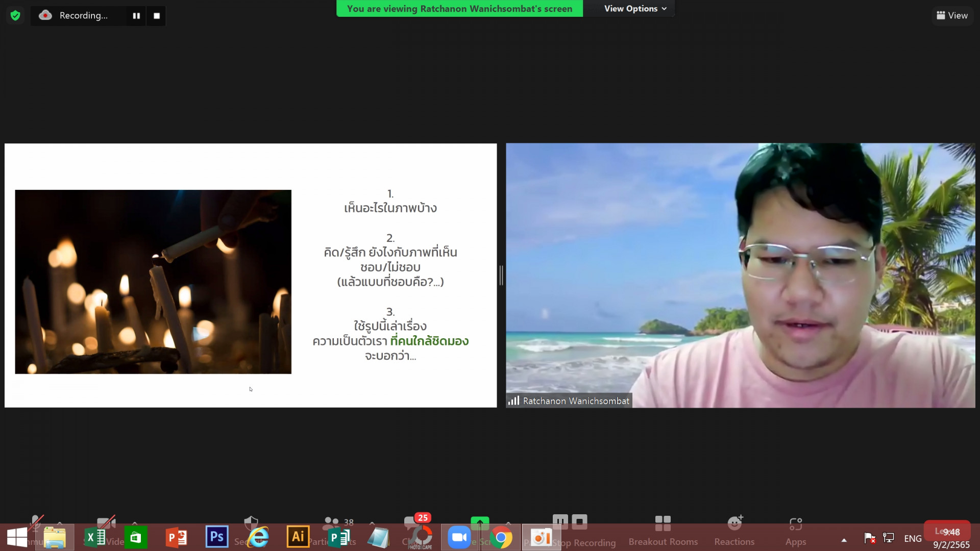This screenshot has height=551, width=980.
Task: Pause recording via Zoom toolbar pause icon
Action: coord(560,521)
